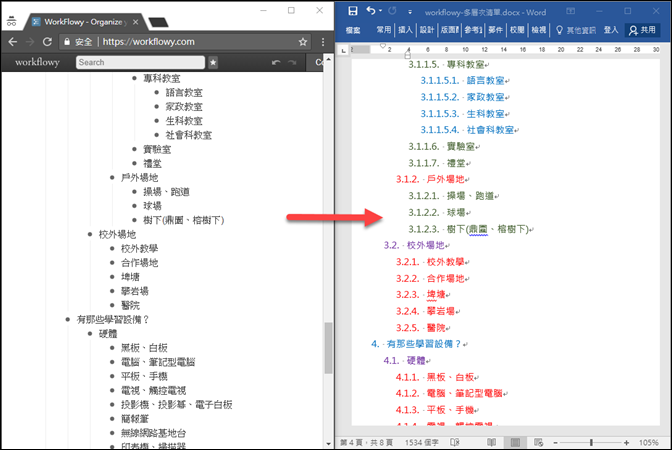Switch to the 常用 ribbon tab

(x=384, y=30)
